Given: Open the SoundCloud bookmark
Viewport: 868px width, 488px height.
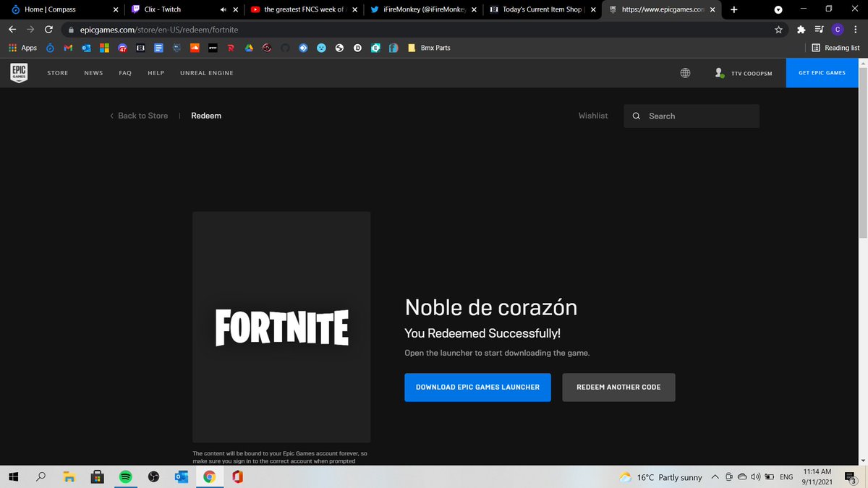Looking at the screenshot, I should point(195,48).
